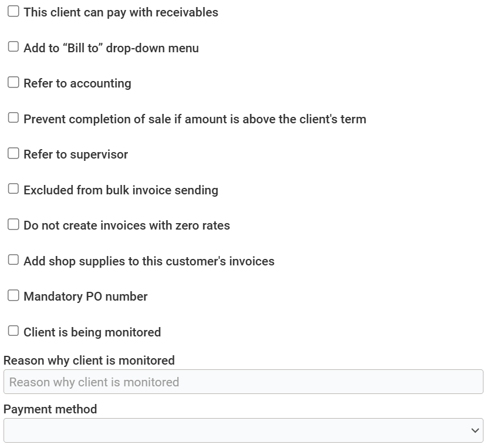Click the 'Refer to accounting' label text
Image resolution: width=487 pixels, height=448 pixels.
[x=77, y=83]
